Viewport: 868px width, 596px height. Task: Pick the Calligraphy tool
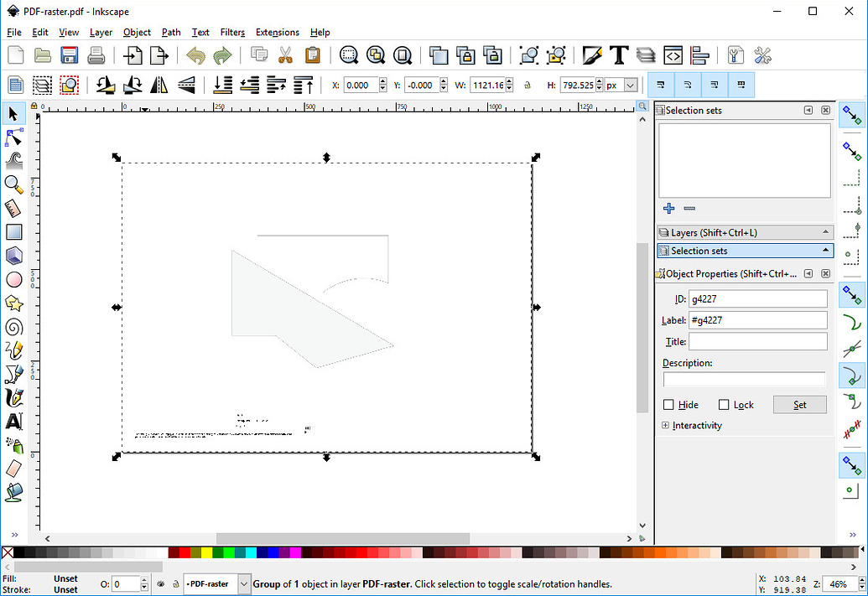(x=13, y=397)
